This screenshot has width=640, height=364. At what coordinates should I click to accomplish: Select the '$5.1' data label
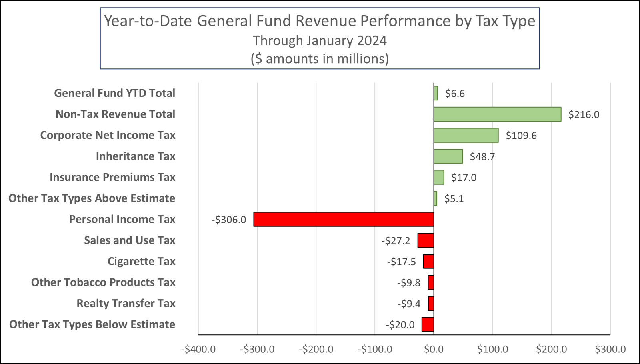(454, 199)
